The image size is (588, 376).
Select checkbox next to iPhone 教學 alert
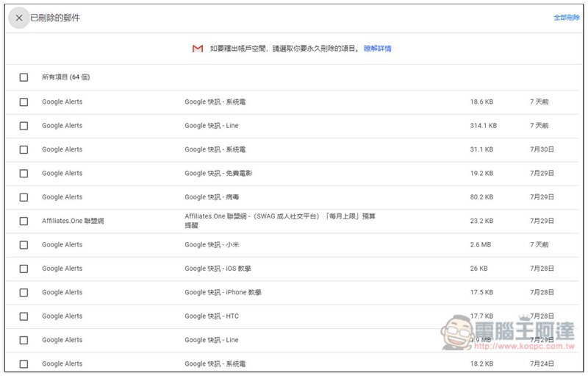pos(24,293)
